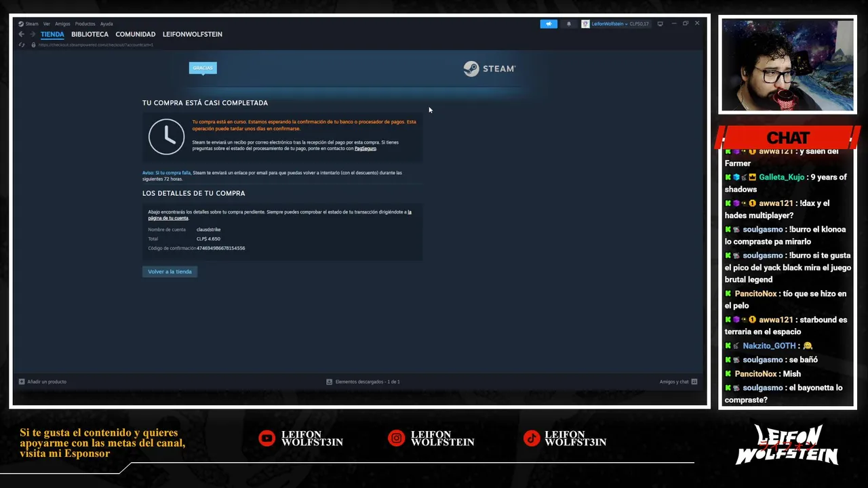Open the PagSeguro link

coord(366,148)
